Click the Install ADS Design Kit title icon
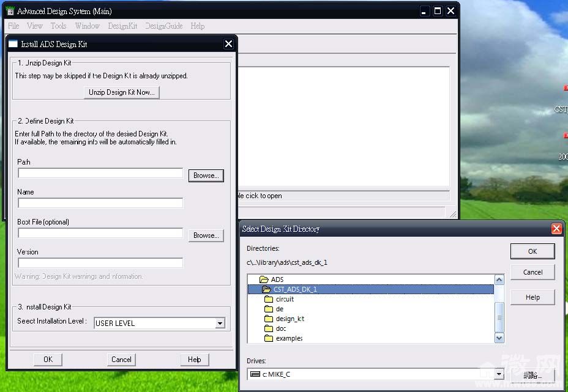Image resolution: width=568 pixels, height=392 pixels. (x=13, y=44)
